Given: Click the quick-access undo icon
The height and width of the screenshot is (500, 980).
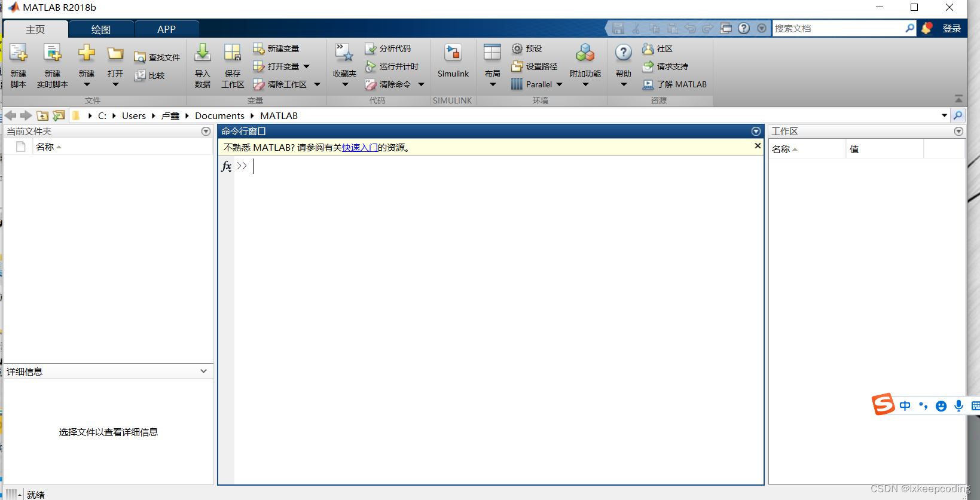Looking at the screenshot, I should tap(690, 28).
